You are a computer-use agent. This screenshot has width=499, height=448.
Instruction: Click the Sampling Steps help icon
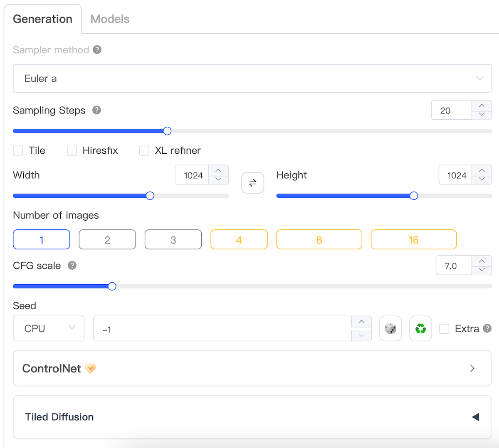tap(96, 110)
